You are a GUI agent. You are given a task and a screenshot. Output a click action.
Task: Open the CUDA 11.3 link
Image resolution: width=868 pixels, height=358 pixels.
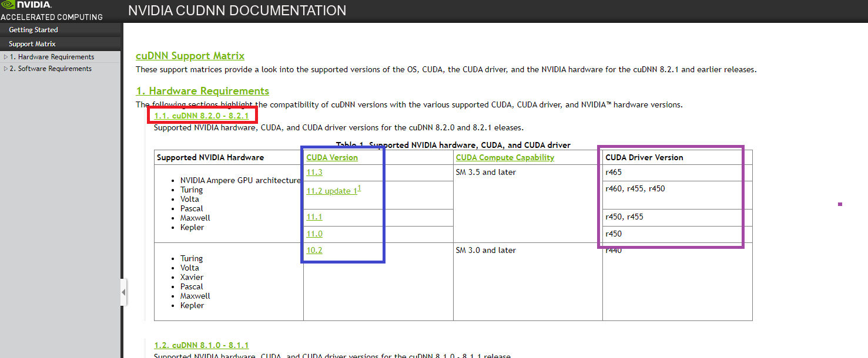tap(314, 173)
